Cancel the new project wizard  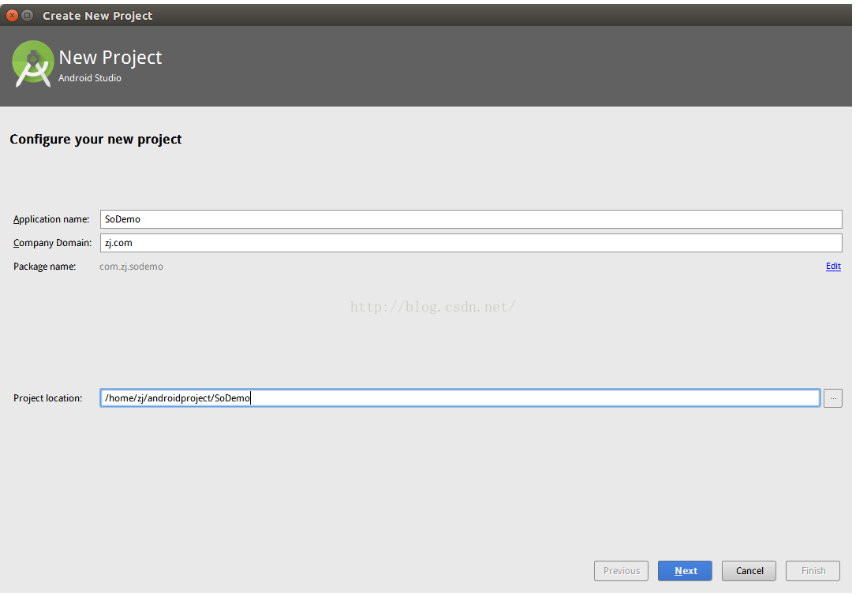point(749,571)
